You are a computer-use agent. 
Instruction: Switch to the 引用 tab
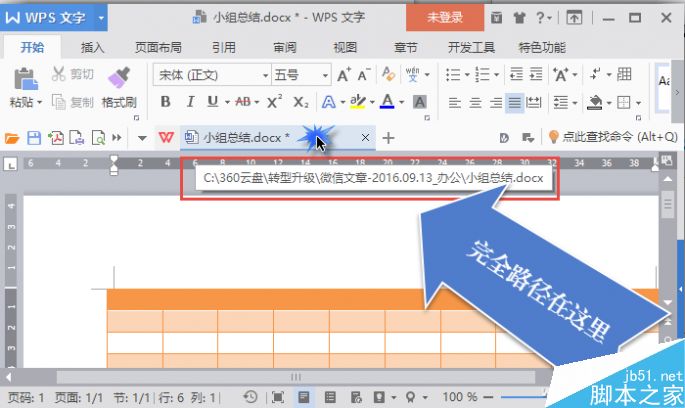pos(224,47)
